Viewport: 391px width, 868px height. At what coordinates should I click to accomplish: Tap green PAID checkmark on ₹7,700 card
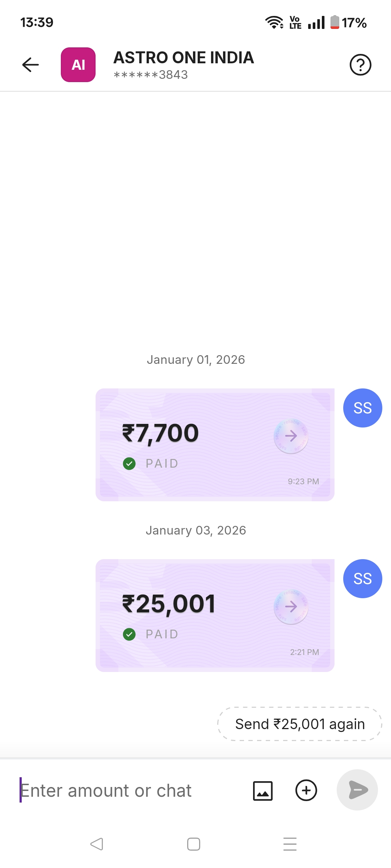pyautogui.click(x=129, y=463)
